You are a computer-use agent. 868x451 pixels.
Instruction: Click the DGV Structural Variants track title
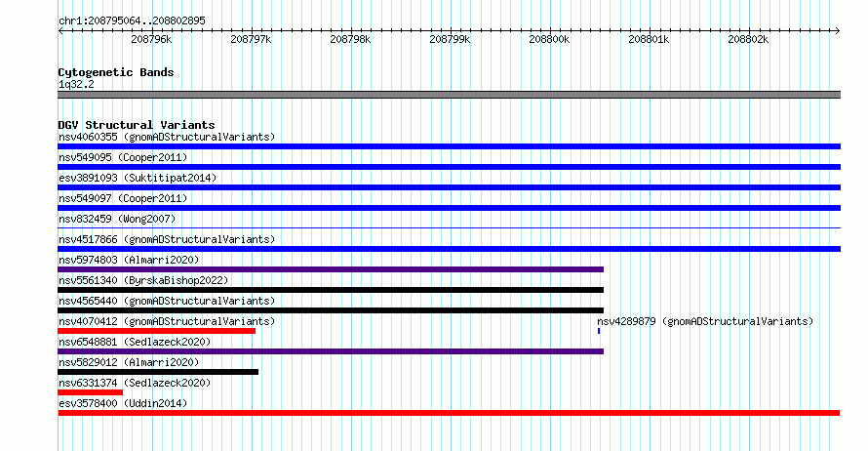137,125
